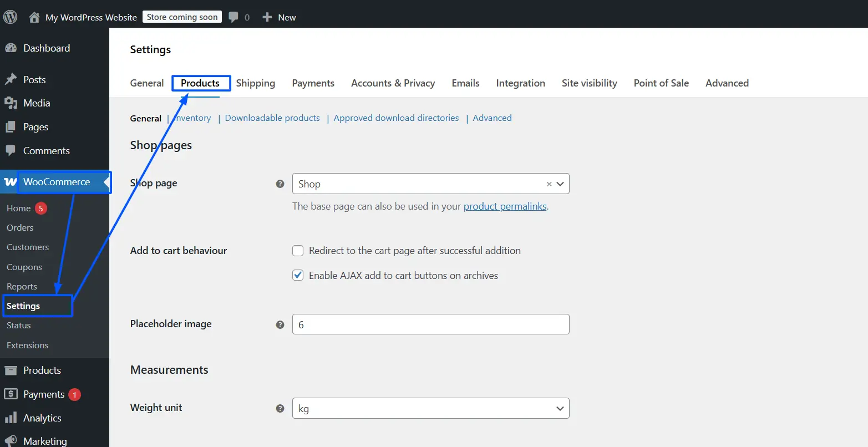The height and width of the screenshot is (447, 868).
Task: Click the plus icon next to New
Action: pyautogui.click(x=267, y=17)
